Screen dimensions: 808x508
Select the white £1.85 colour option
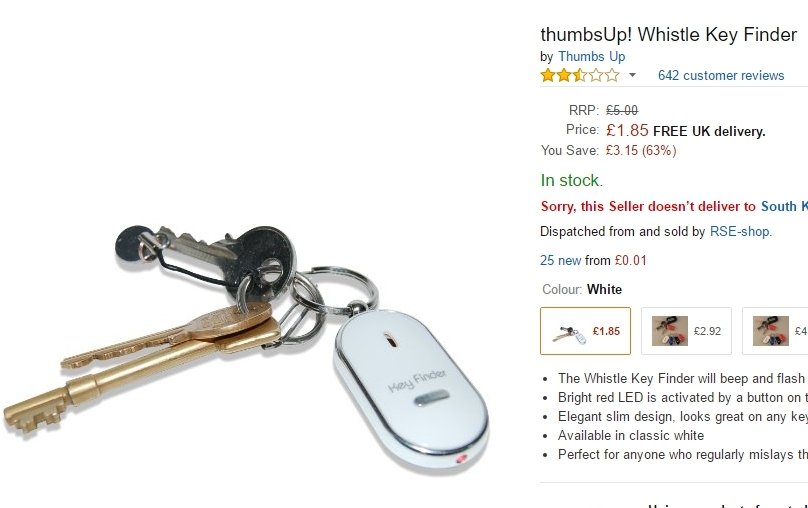point(585,331)
